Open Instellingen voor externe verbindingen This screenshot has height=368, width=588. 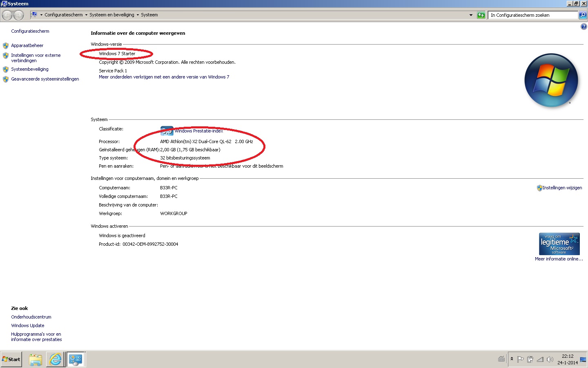[x=36, y=58]
